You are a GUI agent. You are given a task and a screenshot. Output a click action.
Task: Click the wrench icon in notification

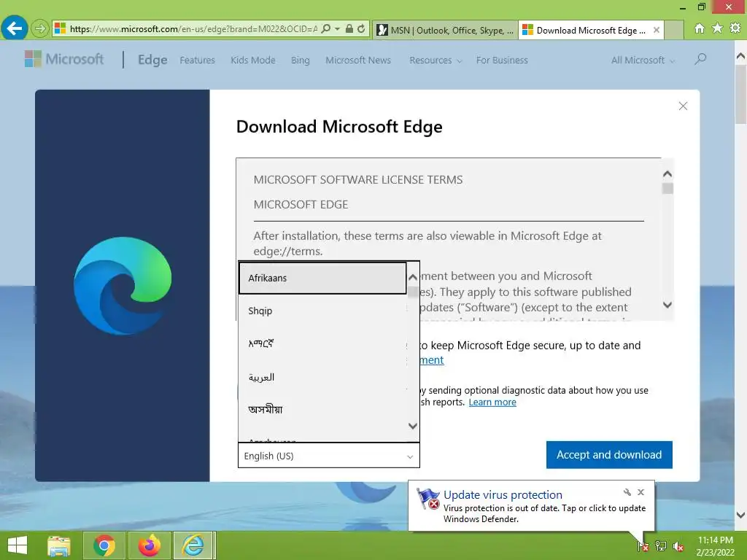627,492
